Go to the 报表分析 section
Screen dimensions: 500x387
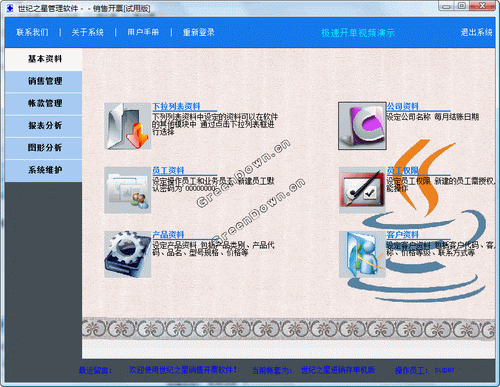[x=44, y=126]
